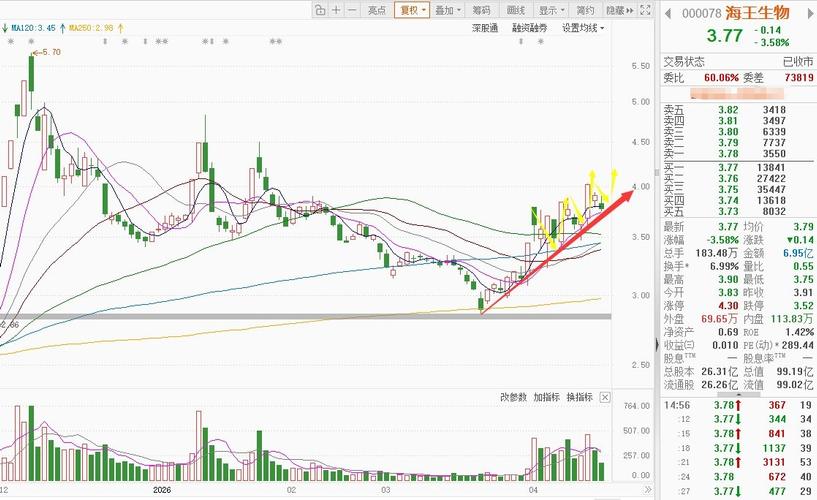Select the MA250:2.98 moving average label
This screenshot has height=500, width=817.
(91, 28)
